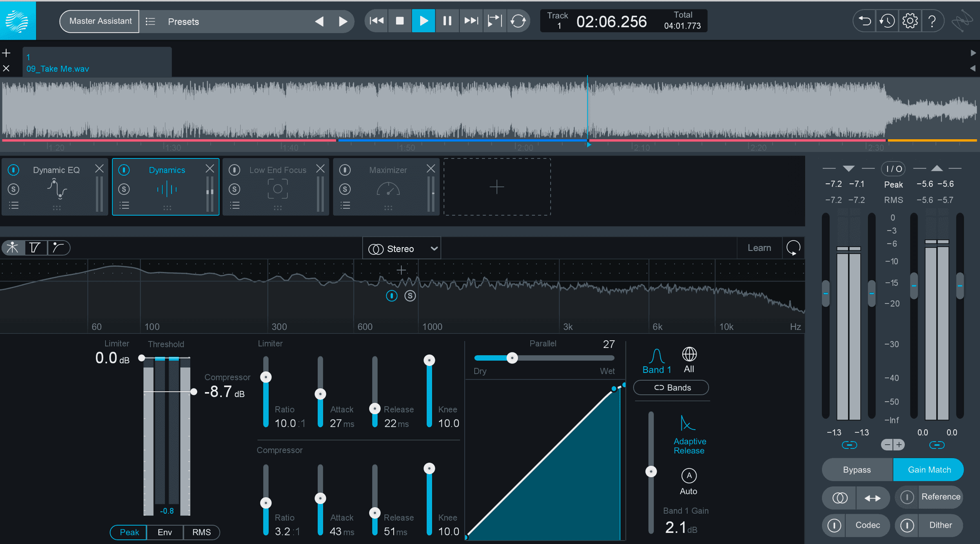The height and width of the screenshot is (544, 980).
Task: Add a new track with plus icon
Action: (x=7, y=53)
